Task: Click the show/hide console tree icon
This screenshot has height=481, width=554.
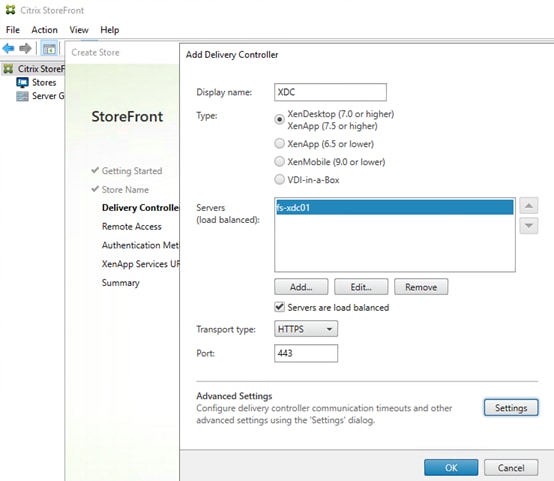Action: [x=49, y=48]
